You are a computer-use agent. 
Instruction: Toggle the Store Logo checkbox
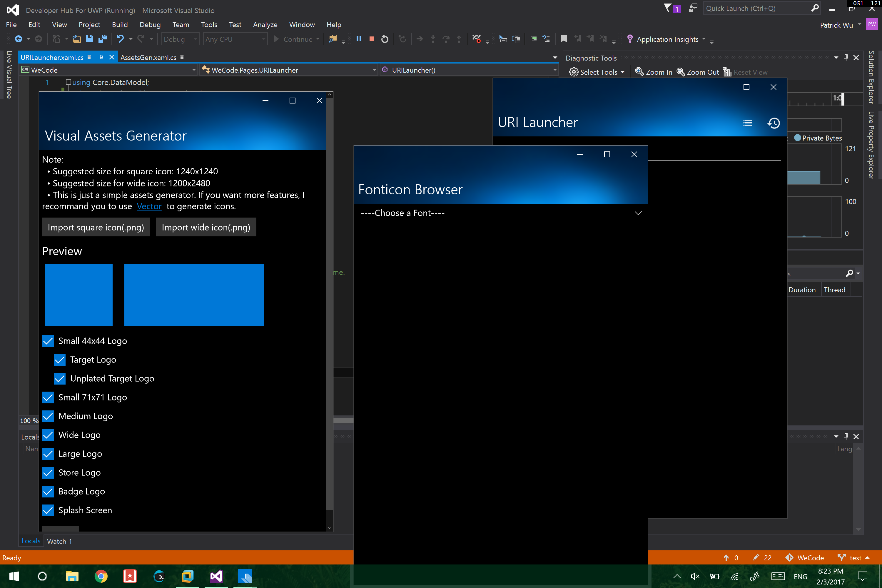[x=48, y=472]
